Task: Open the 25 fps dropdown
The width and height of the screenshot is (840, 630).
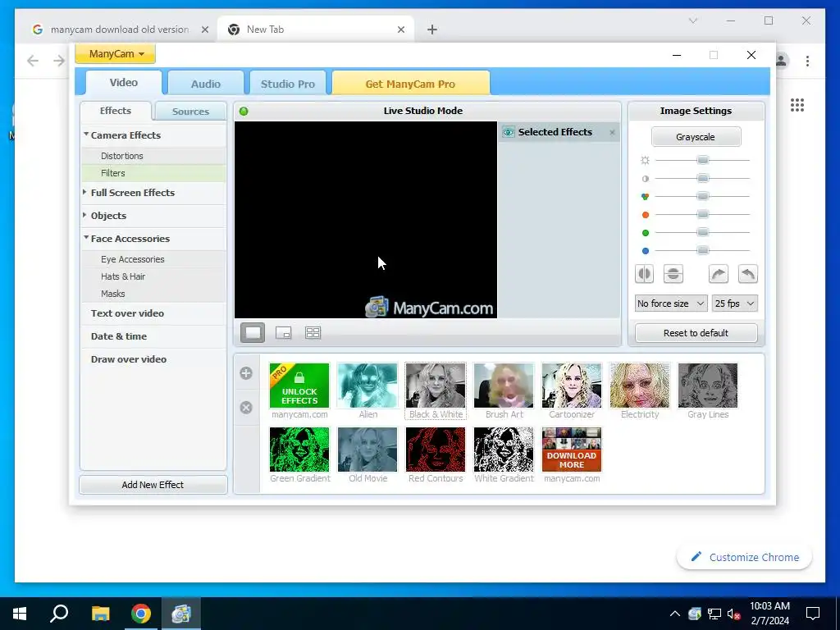Action: 734,304
